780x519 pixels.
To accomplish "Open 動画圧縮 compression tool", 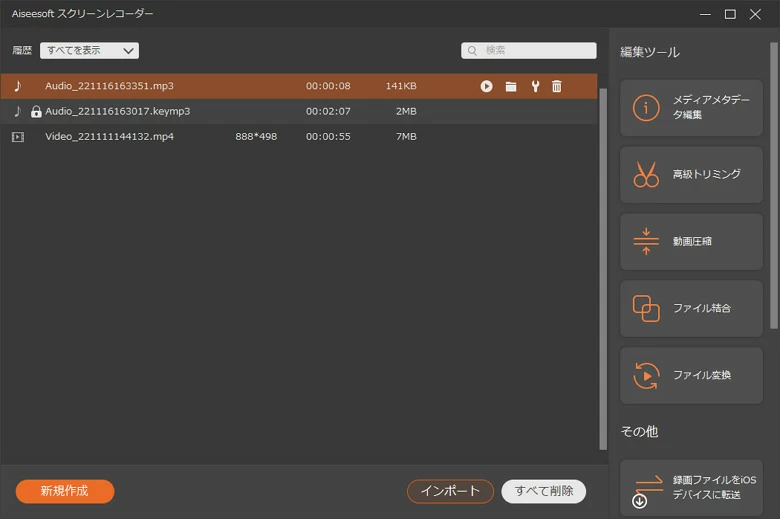I will point(691,242).
